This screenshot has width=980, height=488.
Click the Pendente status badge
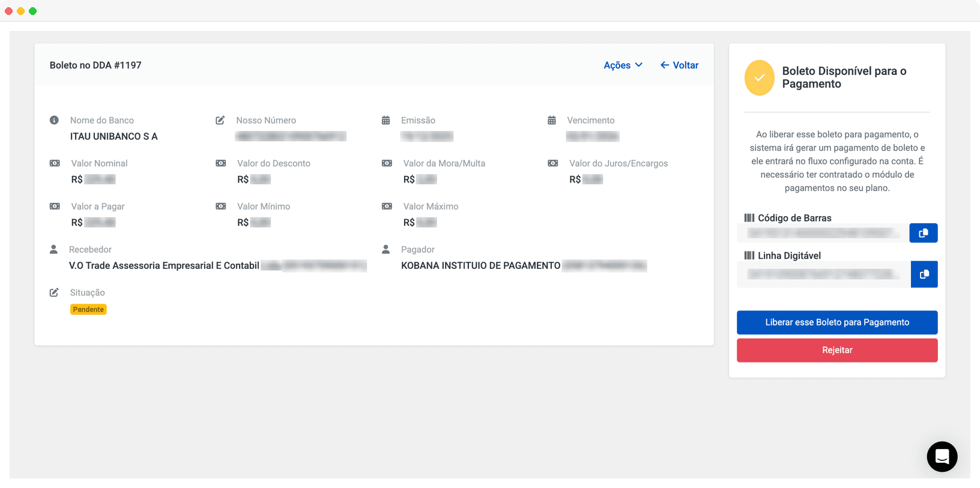(x=88, y=309)
